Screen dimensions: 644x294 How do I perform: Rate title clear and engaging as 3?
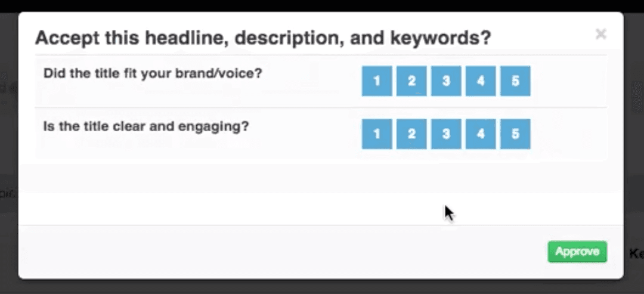[446, 134]
